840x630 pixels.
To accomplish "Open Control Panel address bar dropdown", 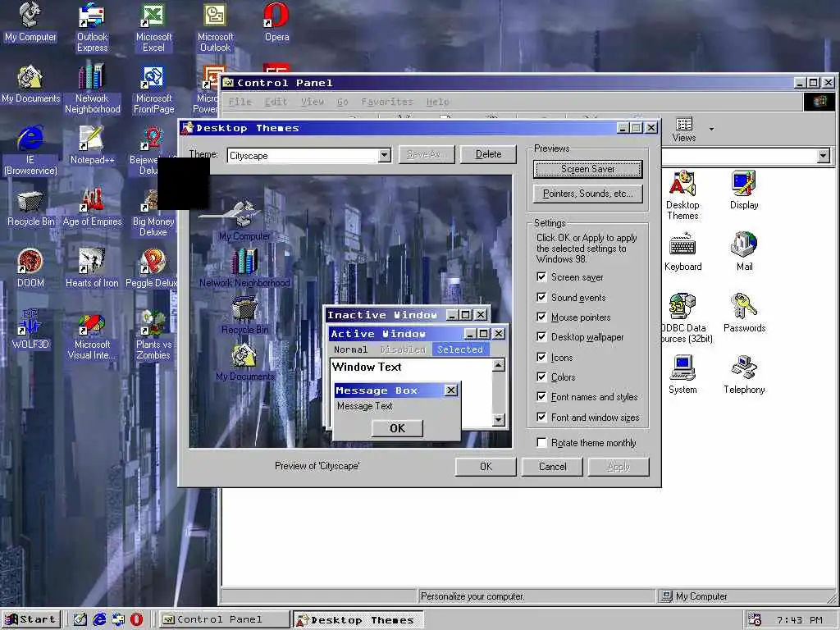I will tap(824, 156).
